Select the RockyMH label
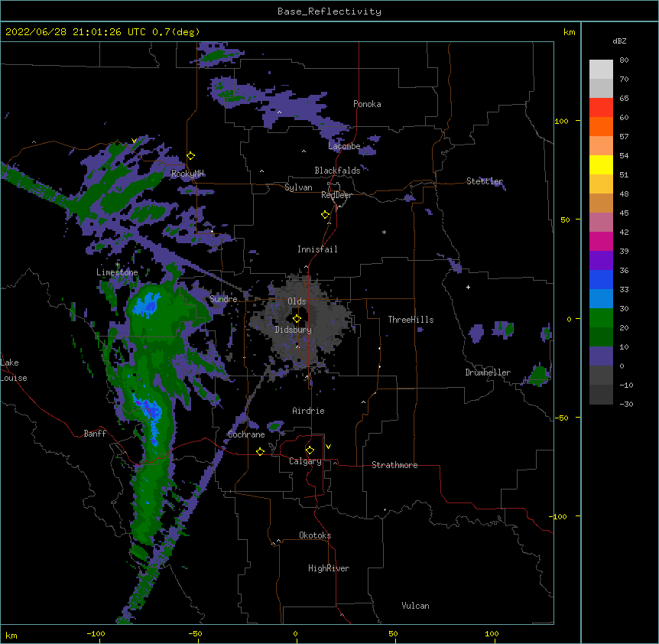659x644 pixels. [187, 173]
